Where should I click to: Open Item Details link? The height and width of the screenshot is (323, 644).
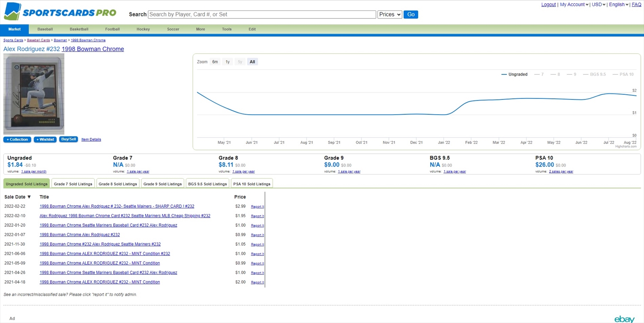tap(91, 140)
